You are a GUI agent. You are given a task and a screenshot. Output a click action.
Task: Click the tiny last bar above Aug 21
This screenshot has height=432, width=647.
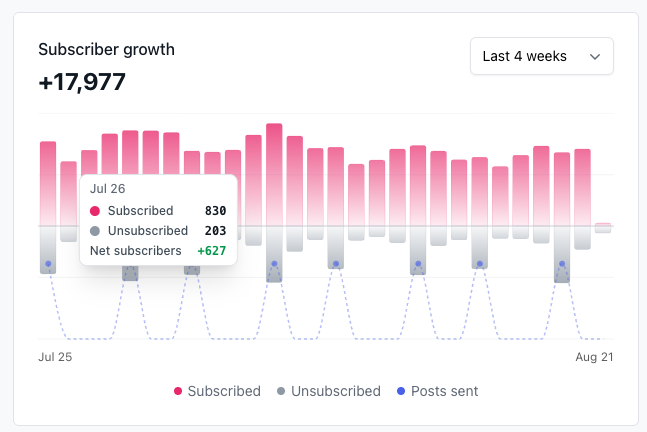603,225
